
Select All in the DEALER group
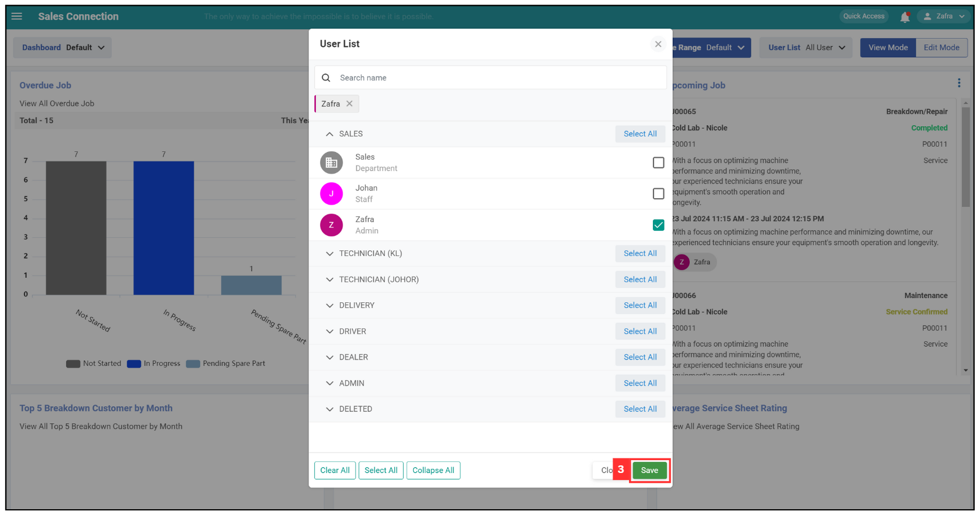click(x=640, y=357)
